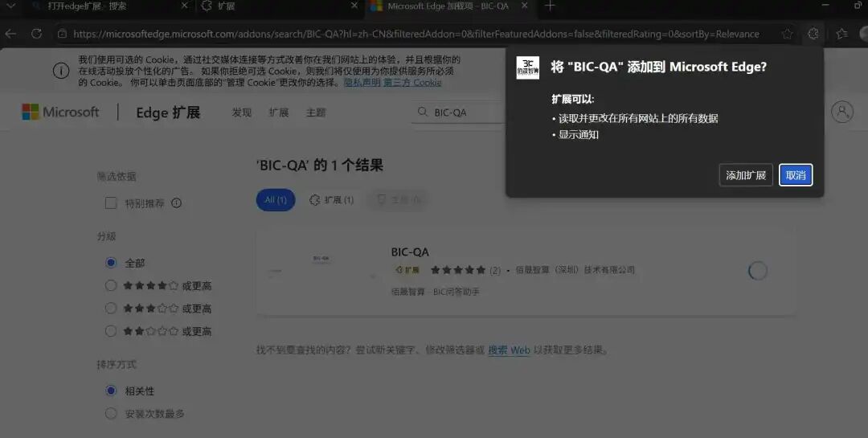Viewport: 868px width, 438px height.
Task: Open the 发现 navigation item
Action: pos(242,113)
